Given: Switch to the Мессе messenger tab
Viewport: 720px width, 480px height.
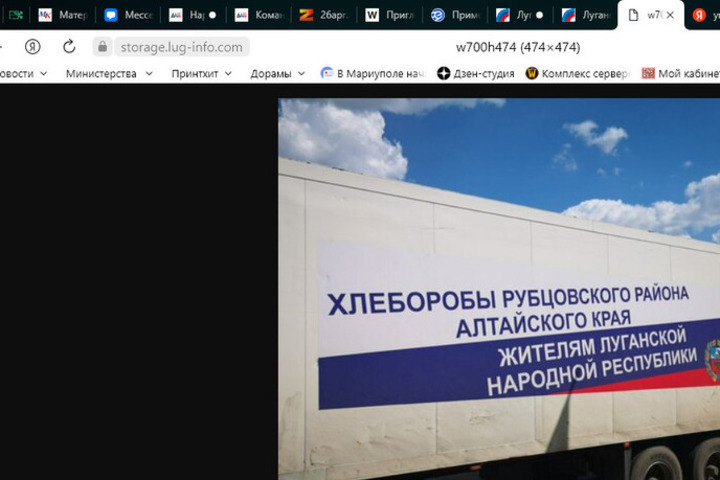Looking at the screenshot, I should [128, 15].
